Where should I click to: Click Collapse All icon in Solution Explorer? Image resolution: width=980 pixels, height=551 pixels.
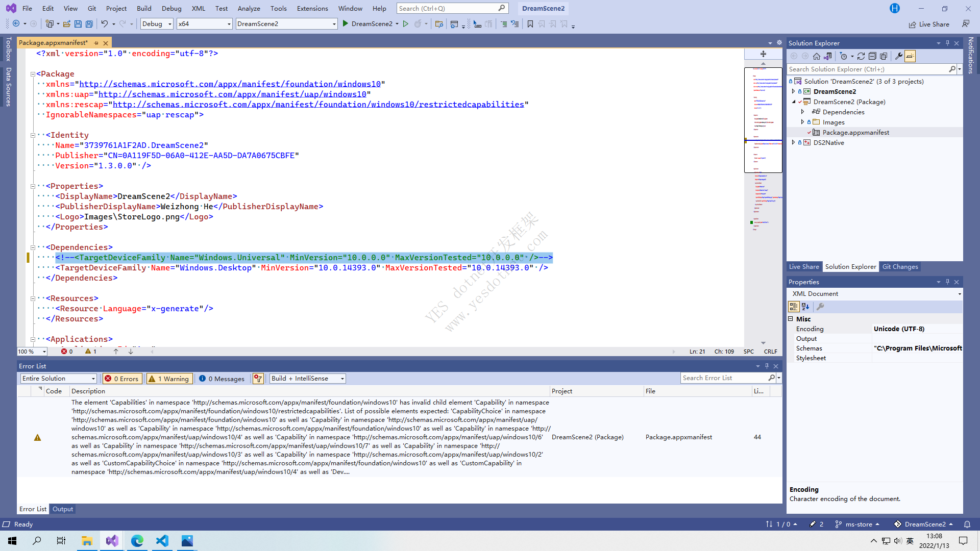point(872,56)
